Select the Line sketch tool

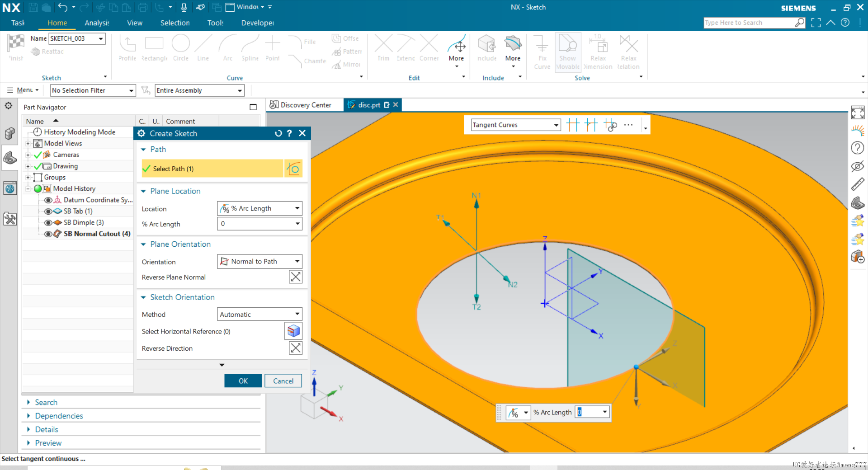pyautogui.click(x=203, y=48)
